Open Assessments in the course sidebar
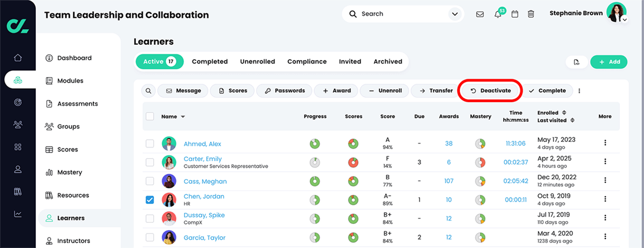644x248 pixels. [78, 104]
